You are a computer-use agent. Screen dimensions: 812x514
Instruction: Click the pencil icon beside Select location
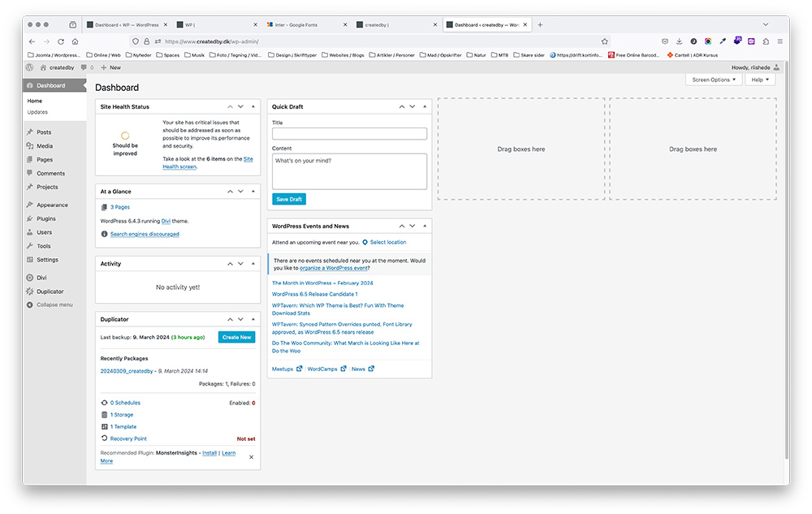(365, 242)
